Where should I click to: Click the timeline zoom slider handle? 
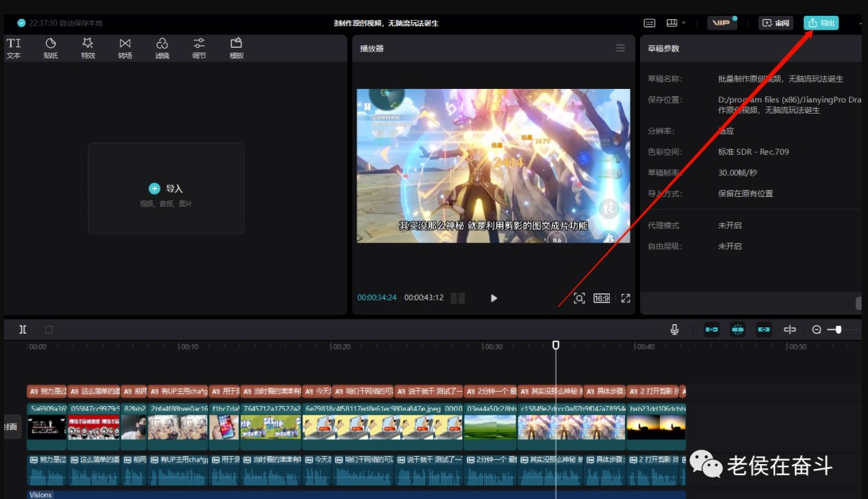pos(837,329)
